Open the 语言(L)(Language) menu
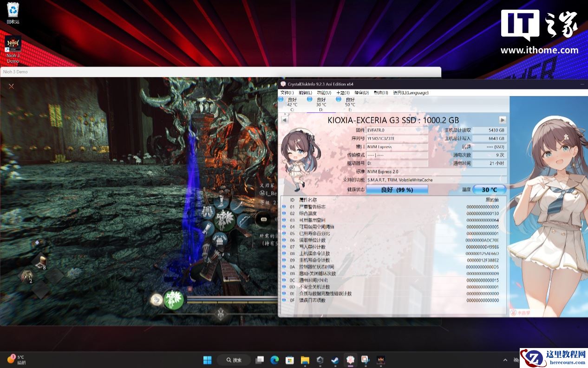This screenshot has height=368, width=588. [x=411, y=93]
